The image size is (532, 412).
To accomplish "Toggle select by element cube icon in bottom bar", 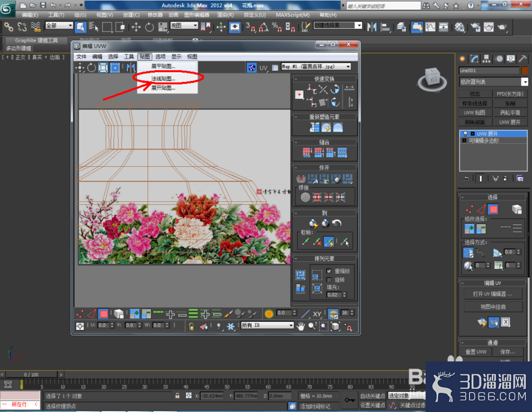I will point(119,314).
